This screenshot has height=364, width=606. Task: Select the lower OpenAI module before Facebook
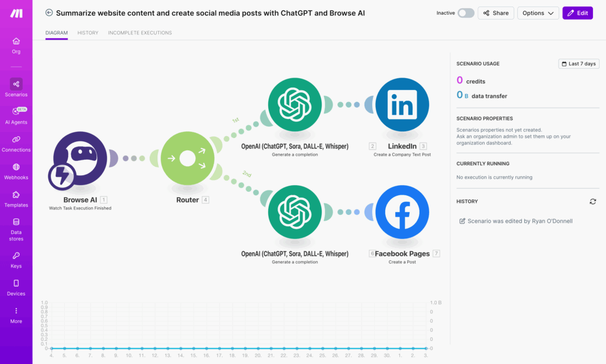(x=295, y=212)
